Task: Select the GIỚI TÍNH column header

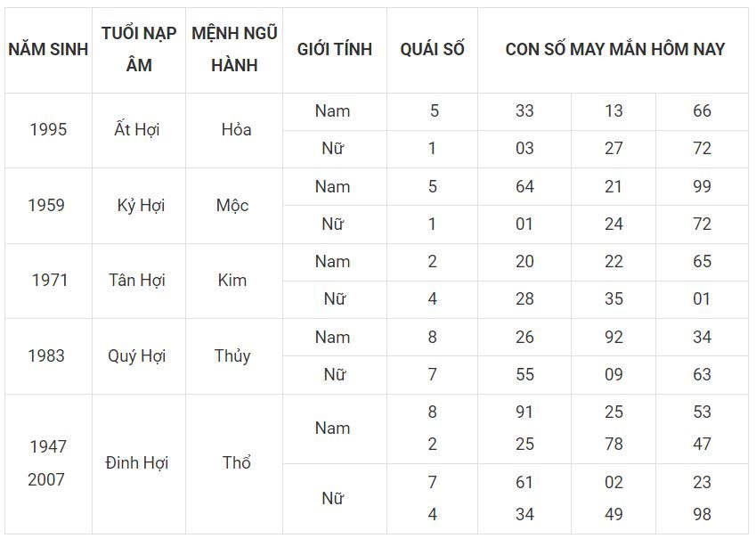Action: point(335,50)
